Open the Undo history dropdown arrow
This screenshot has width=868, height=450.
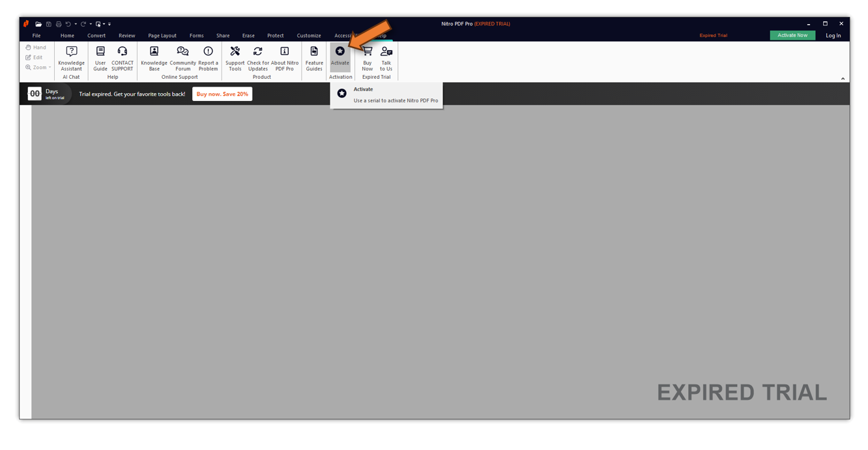coord(76,24)
